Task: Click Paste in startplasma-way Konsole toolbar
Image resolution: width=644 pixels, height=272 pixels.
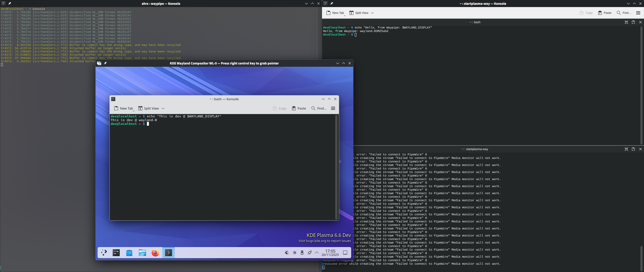Action: 605,13
